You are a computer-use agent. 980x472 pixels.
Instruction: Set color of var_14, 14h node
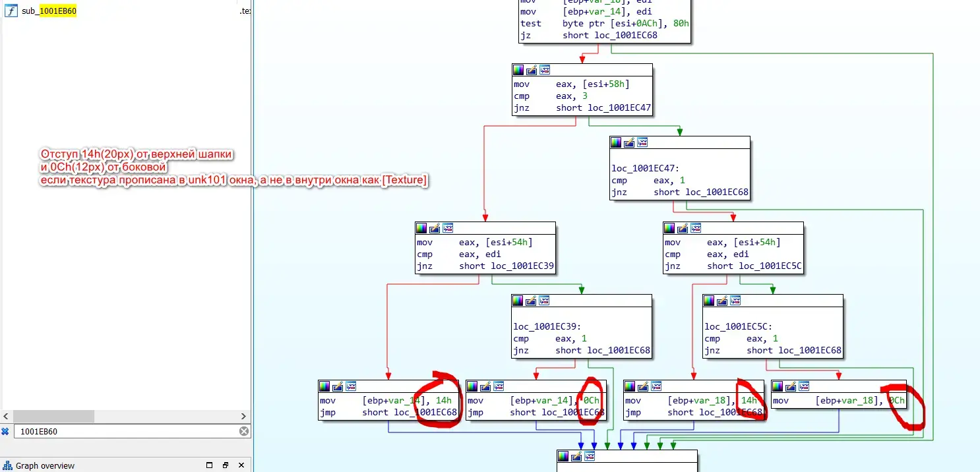click(x=324, y=386)
